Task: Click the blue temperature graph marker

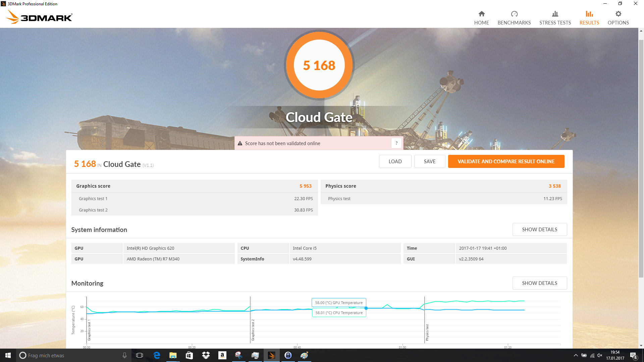Action: 366,308
